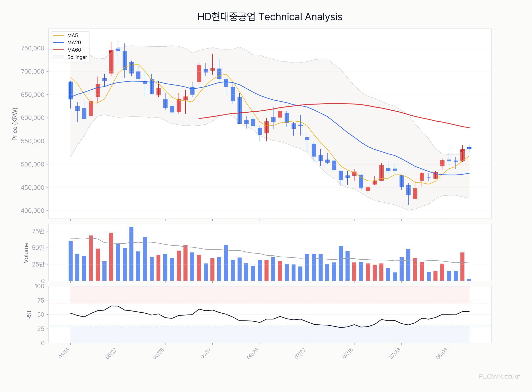Click the "06/17" date label
This screenshot has width=532, height=392.
(206, 353)
